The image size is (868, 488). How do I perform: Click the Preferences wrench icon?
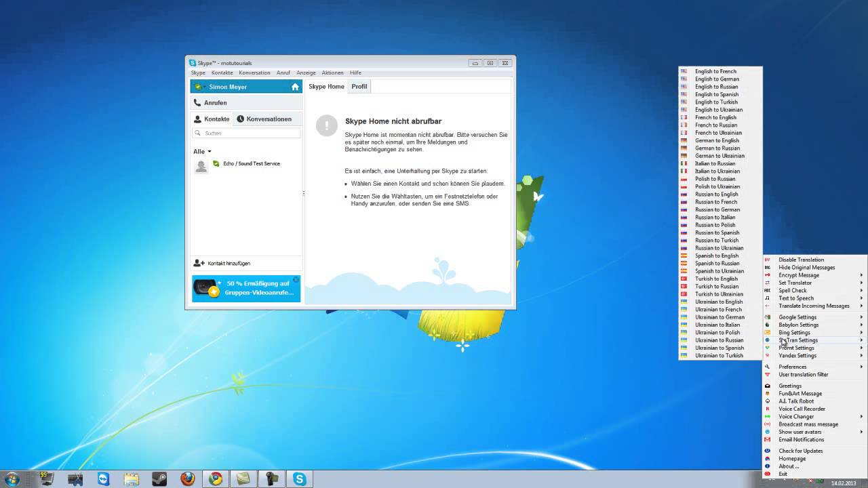point(768,367)
